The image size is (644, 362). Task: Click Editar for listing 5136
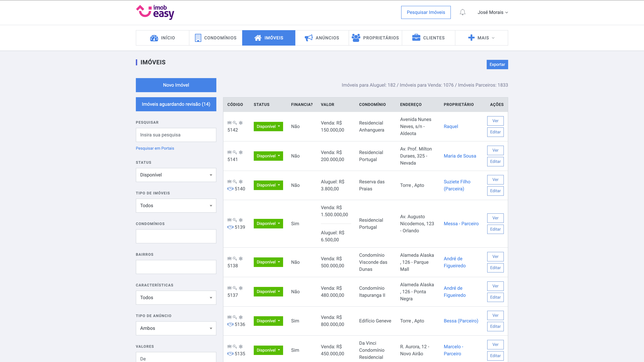(x=495, y=326)
